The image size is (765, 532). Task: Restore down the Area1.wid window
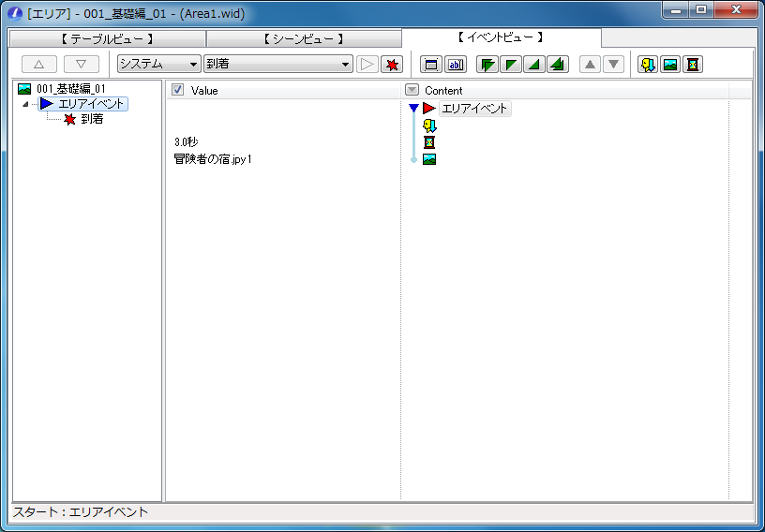click(x=701, y=9)
